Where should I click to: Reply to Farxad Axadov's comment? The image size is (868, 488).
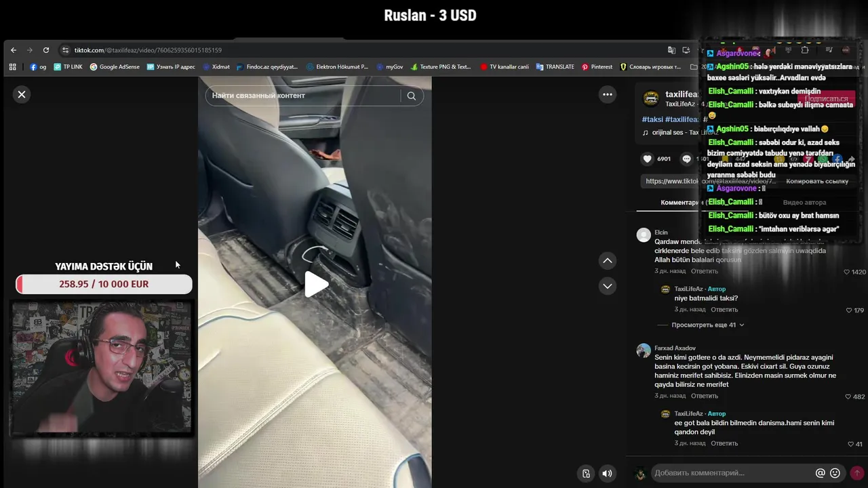click(704, 396)
